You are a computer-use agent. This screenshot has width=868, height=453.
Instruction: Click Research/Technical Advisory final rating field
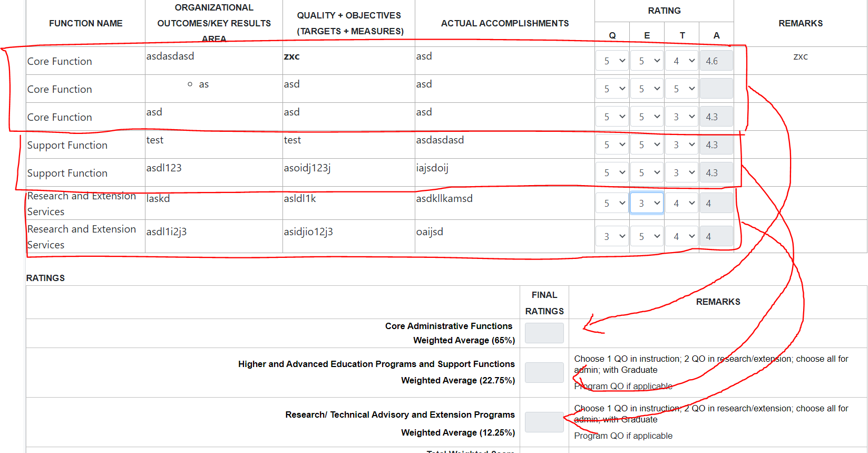click(x=544, y=422)
